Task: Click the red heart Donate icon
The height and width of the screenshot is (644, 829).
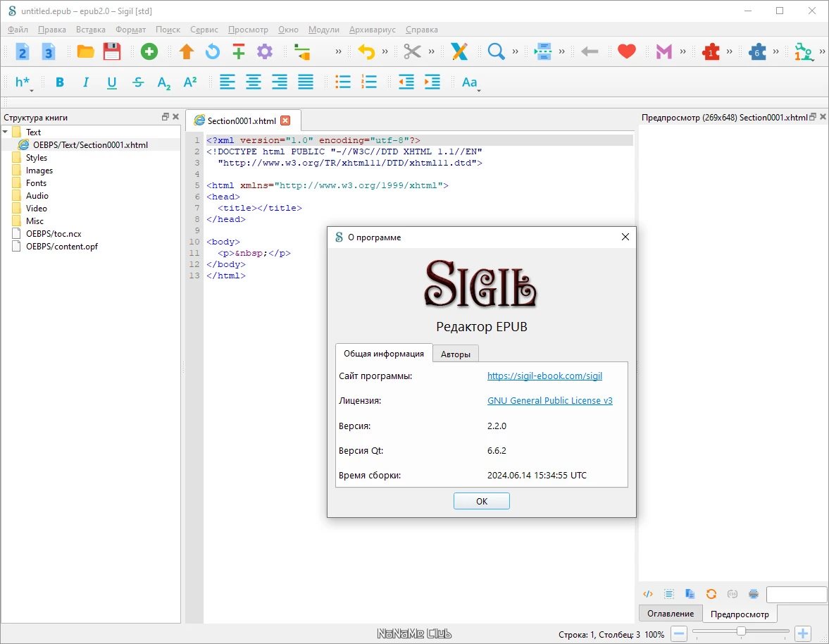Action: coord(627,51)
